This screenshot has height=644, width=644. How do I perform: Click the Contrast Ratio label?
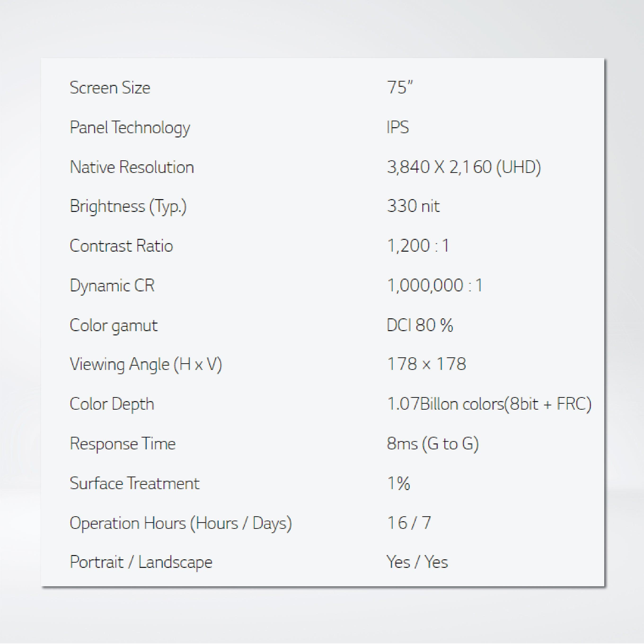click(121, 246)
